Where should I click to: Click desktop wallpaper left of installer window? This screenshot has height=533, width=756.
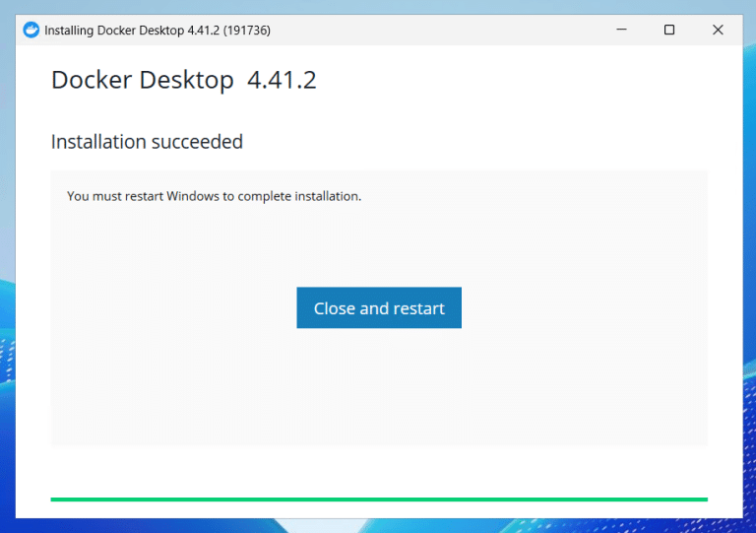6,296
